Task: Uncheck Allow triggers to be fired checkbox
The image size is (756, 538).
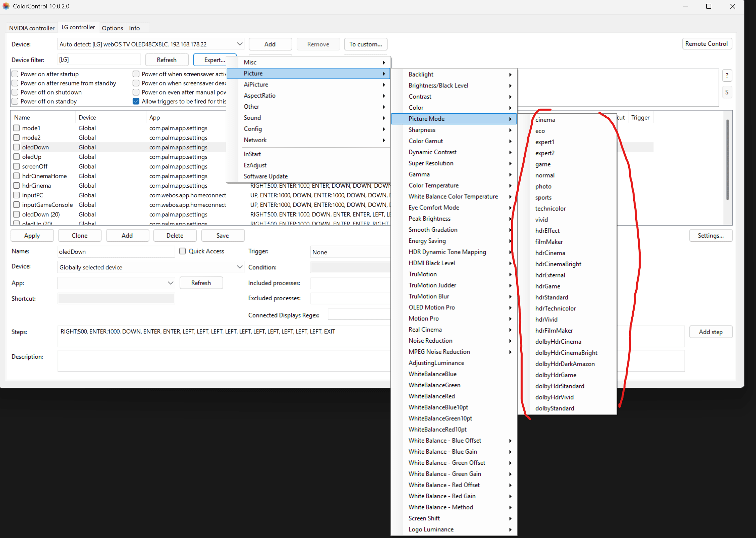Action: pos(136,101)
